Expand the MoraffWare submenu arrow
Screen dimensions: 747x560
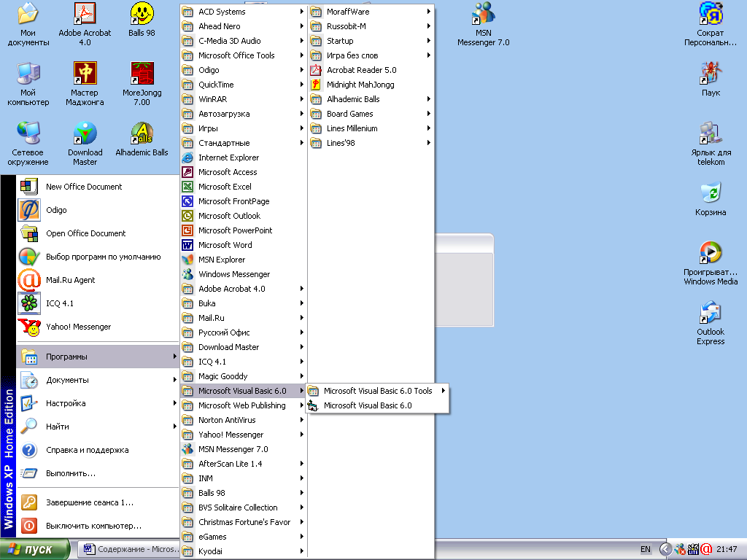(x=429, y=12)
